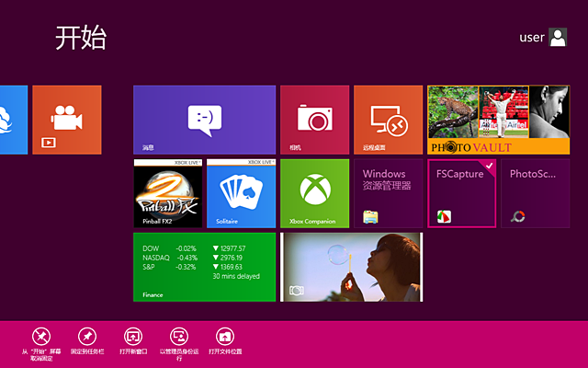Open the Video tile with camcorder icon
This screenshot has height=368, width=588.
[67, 120]
